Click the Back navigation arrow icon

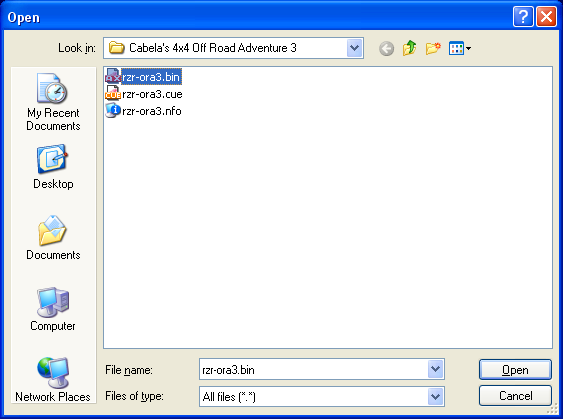(386, 48)
